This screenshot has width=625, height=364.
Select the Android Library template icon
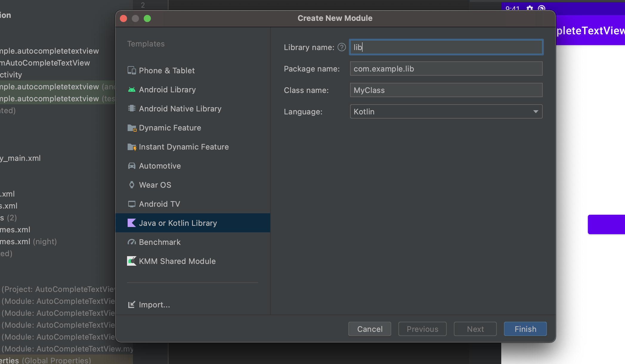tap(132, 90)
